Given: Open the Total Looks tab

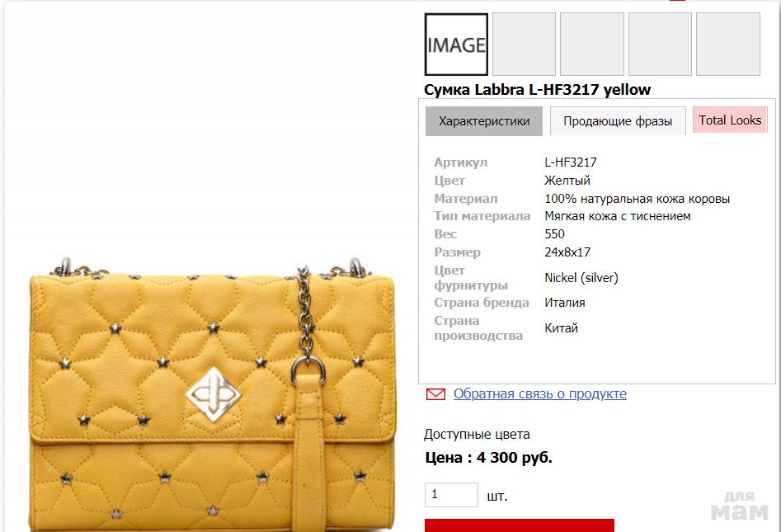Looking at the screenshot, I should tap(730, 120).
